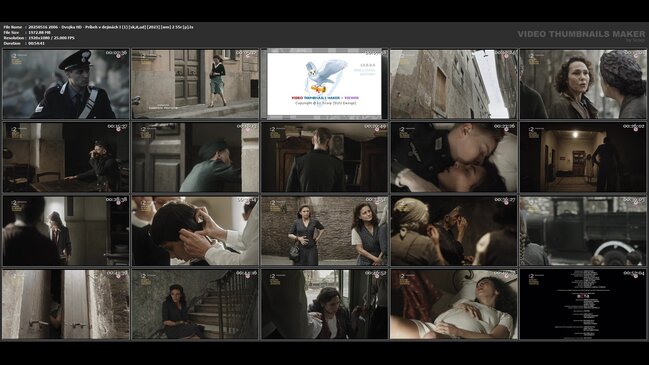This screenshot has height=365, width=649.
Task: Open the thumbnail of two women by a brick wall
Action: pyautogui.click(x=324, y=231)
